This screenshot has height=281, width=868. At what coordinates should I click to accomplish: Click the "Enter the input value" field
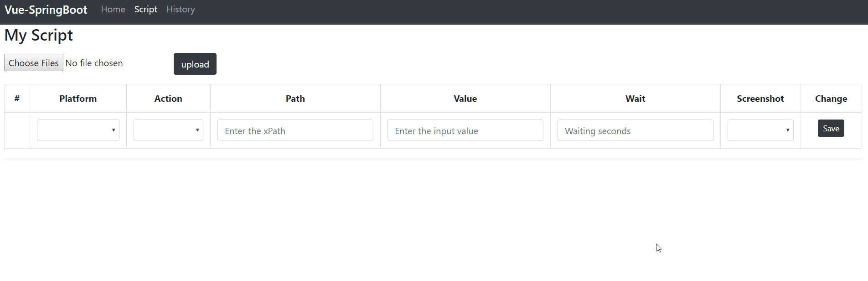465,130
